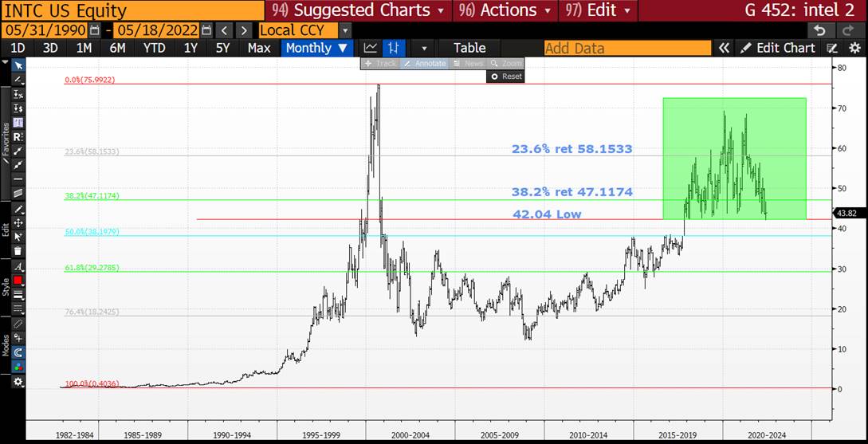868x444 pixels.
Task: Shift date range forward
Action: coord(243,30)
